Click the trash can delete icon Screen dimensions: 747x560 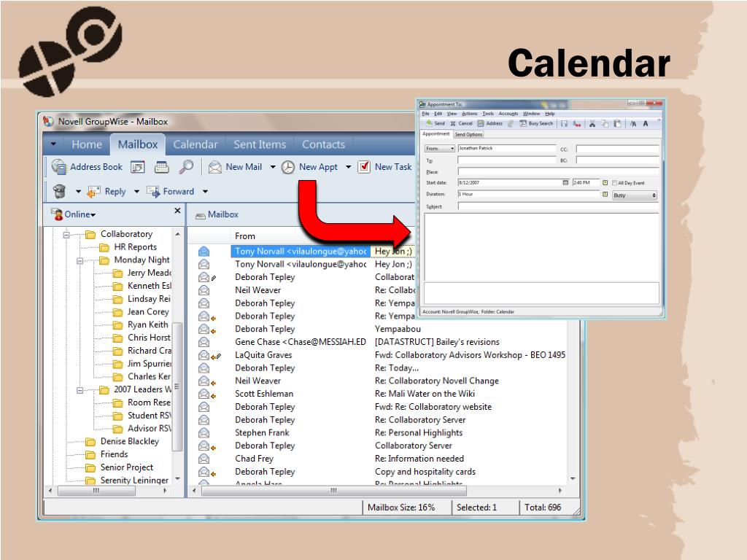tap(60, 192)
